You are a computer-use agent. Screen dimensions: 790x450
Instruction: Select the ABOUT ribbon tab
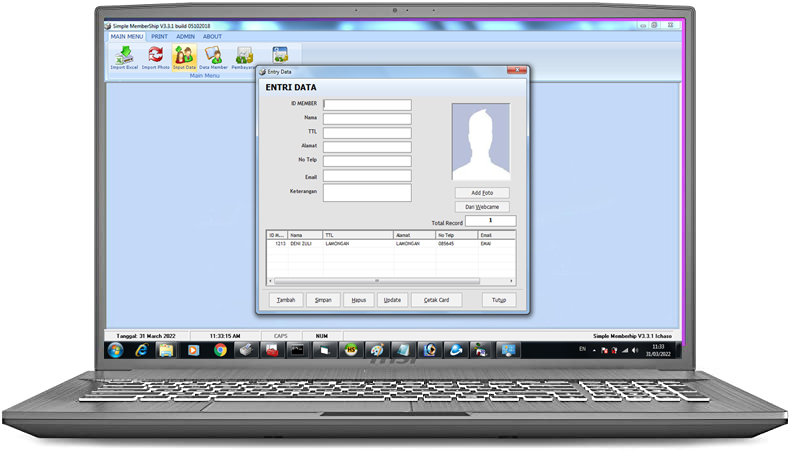click(212, 36)
